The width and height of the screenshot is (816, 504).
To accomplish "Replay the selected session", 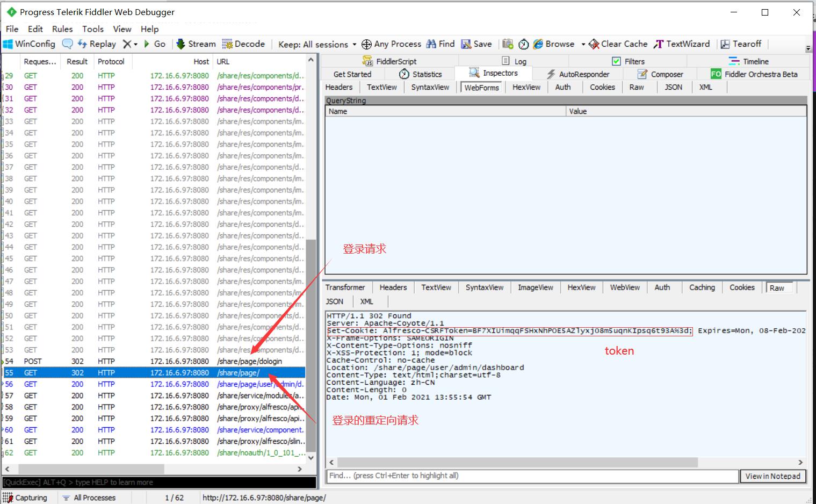I will [x=97, y=44].
